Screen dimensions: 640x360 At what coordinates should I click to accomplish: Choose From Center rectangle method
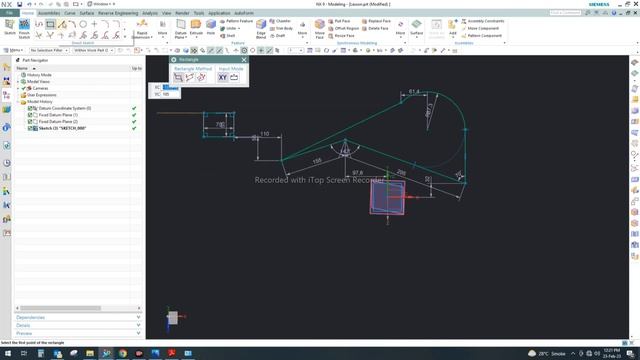tap(201, 77)
